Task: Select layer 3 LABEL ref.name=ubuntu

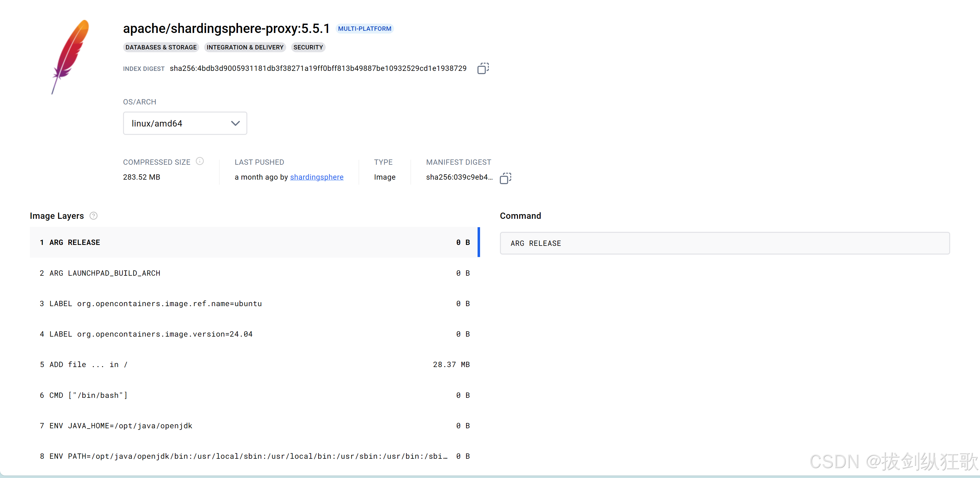Action: 254,304
